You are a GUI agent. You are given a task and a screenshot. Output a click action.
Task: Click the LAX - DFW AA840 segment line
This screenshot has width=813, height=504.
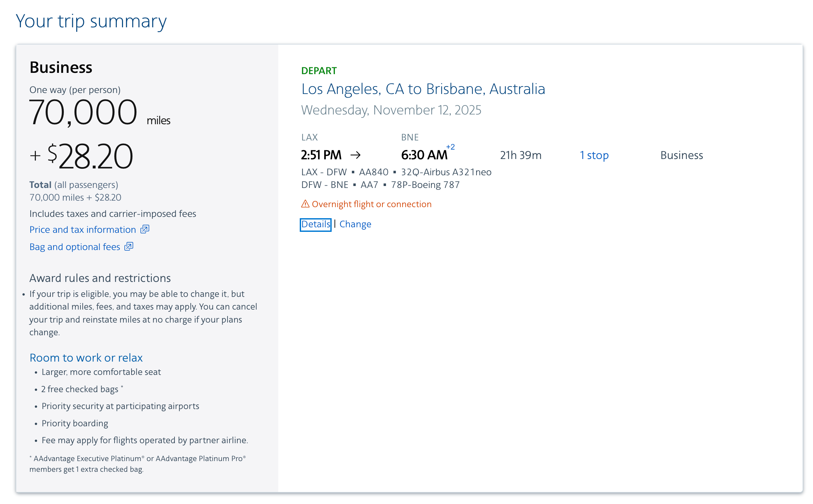[x=396, y=172]
